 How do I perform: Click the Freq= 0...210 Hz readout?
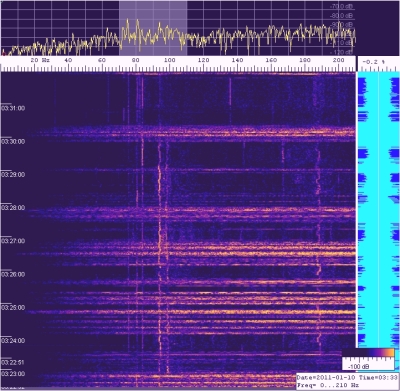pyautogui.click(x=328, y=385)
